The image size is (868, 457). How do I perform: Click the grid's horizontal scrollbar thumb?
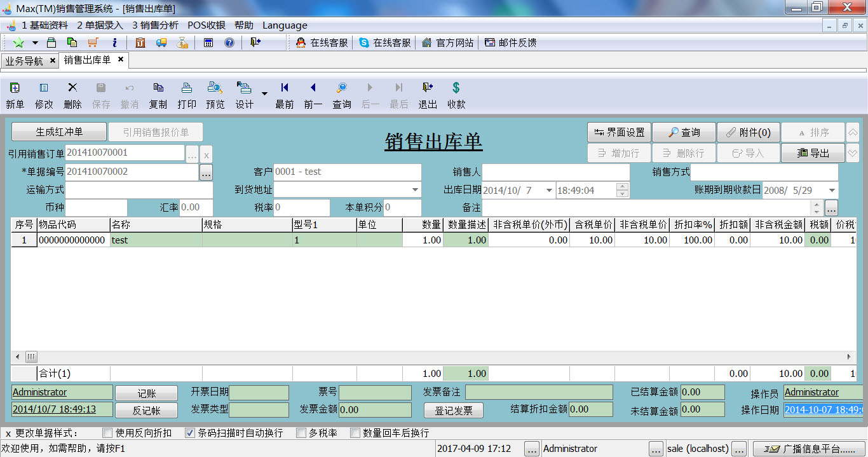click(x=31, y=357)
